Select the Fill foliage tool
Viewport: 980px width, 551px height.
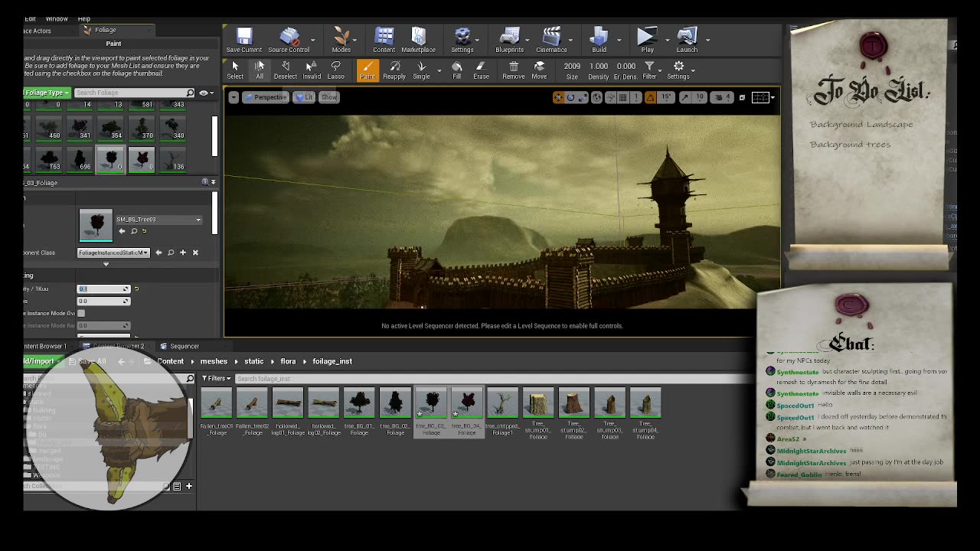pos(457,70)
